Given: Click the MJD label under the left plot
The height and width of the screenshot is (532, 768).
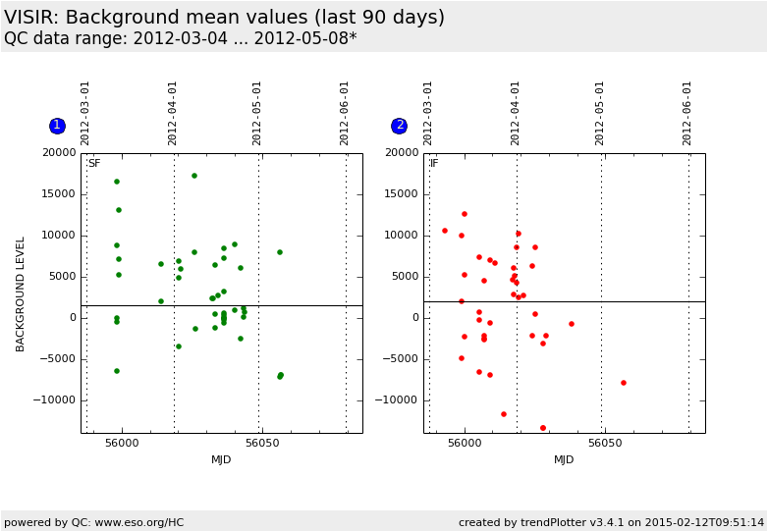Looking at the screenshot, I should 221,460.
